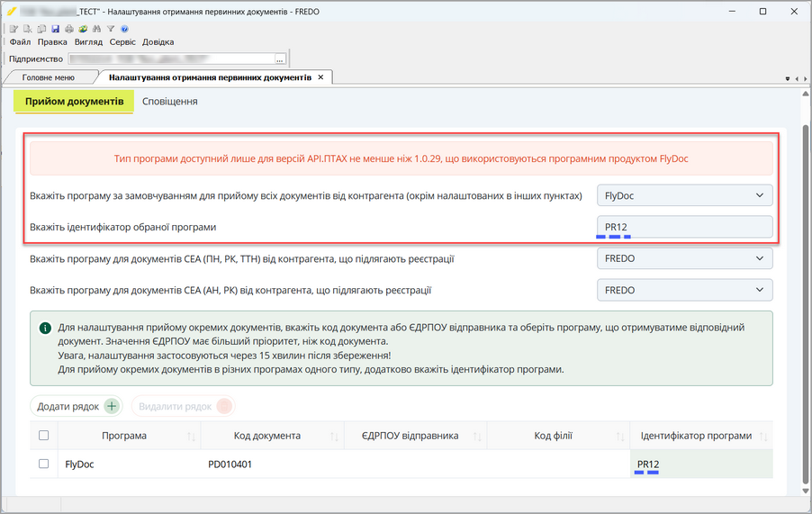Click the PR12 cell in Ідентифікатор програми column
Viewport: 812px width, 514px height.
click(x=701, y=464)
